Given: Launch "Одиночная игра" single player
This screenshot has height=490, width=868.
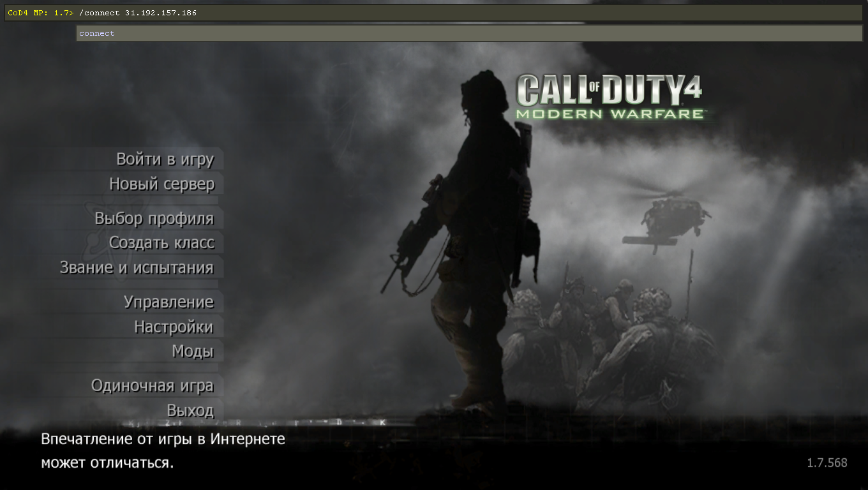Looking at the screenshot, I should [152, 385].
